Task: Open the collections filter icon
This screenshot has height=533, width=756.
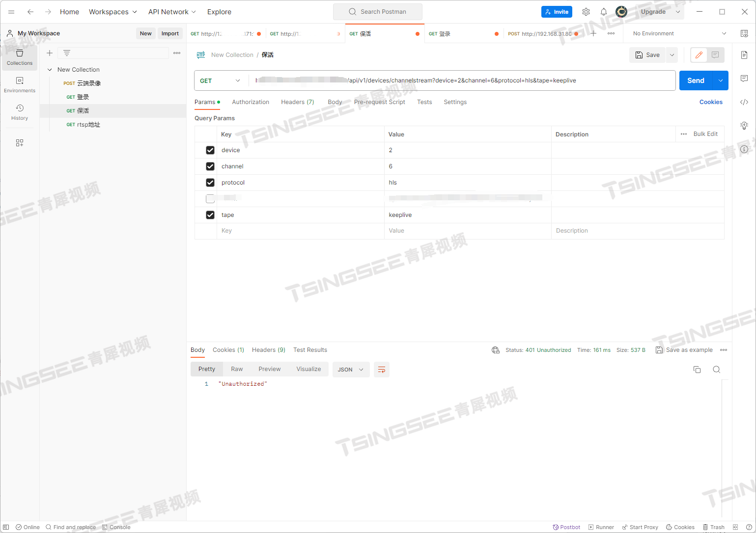Action: point(67,53)
